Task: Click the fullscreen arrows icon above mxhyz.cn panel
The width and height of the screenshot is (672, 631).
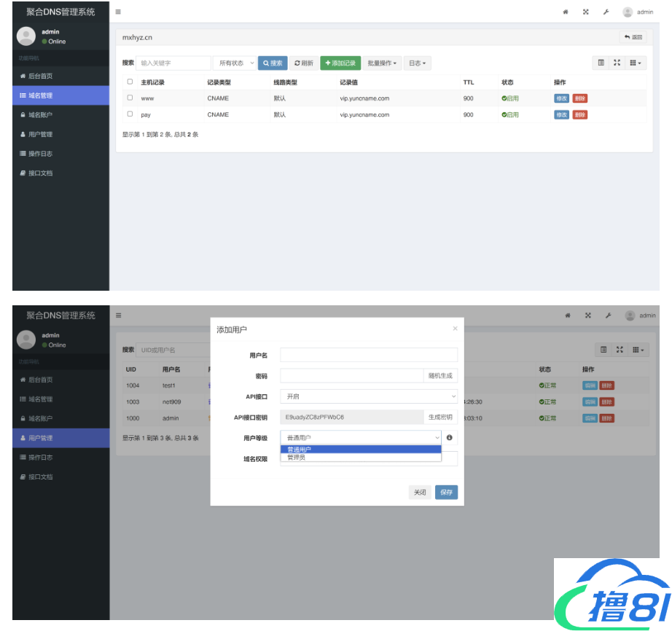Action: 585,12
